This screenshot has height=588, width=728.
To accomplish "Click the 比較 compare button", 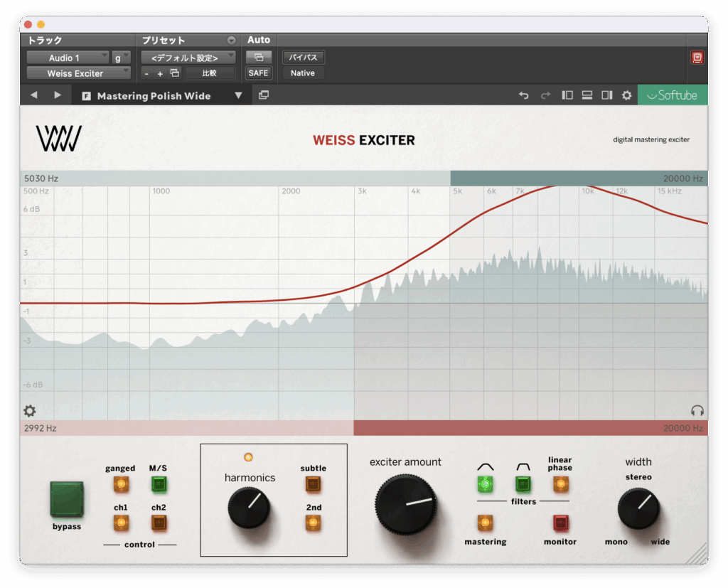I will click(210, 73).
